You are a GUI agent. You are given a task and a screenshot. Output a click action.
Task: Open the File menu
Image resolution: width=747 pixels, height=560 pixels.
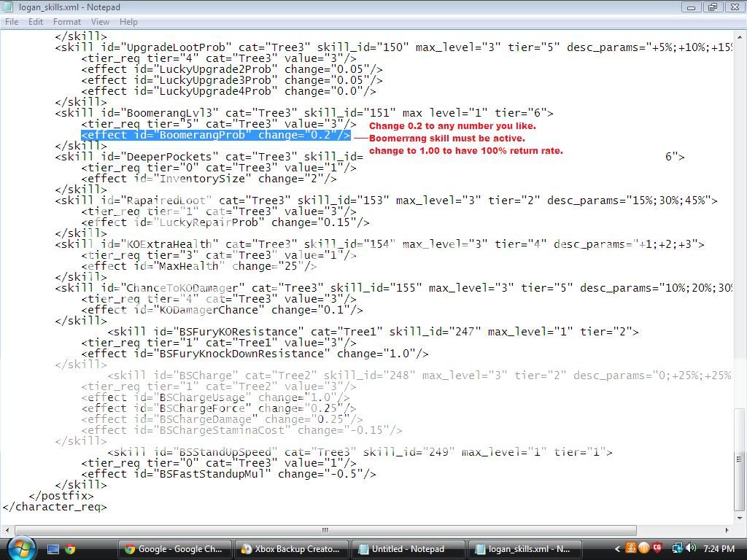[x=12, y=22]
